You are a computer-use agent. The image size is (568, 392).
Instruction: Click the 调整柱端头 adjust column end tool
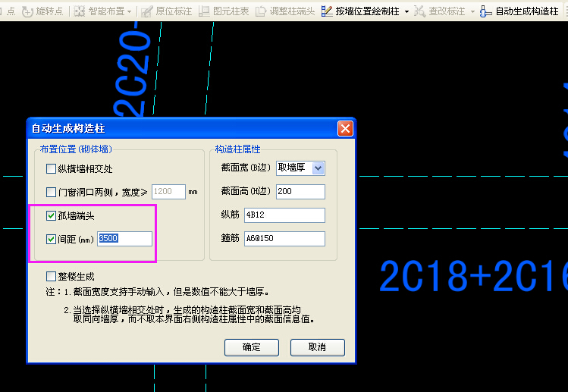(285, 11)
